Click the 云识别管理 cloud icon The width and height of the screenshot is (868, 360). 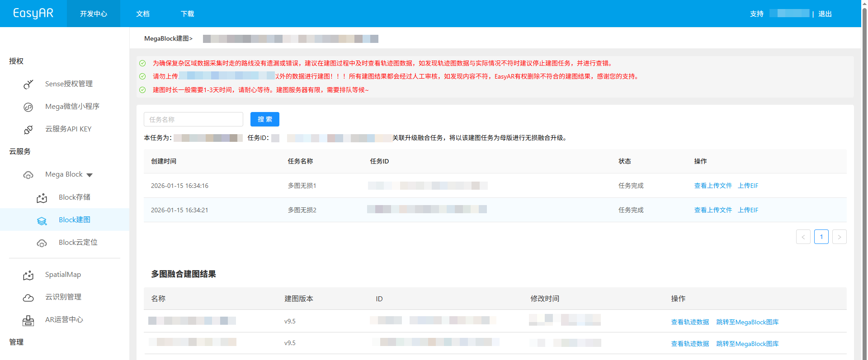tap(28, 298)
